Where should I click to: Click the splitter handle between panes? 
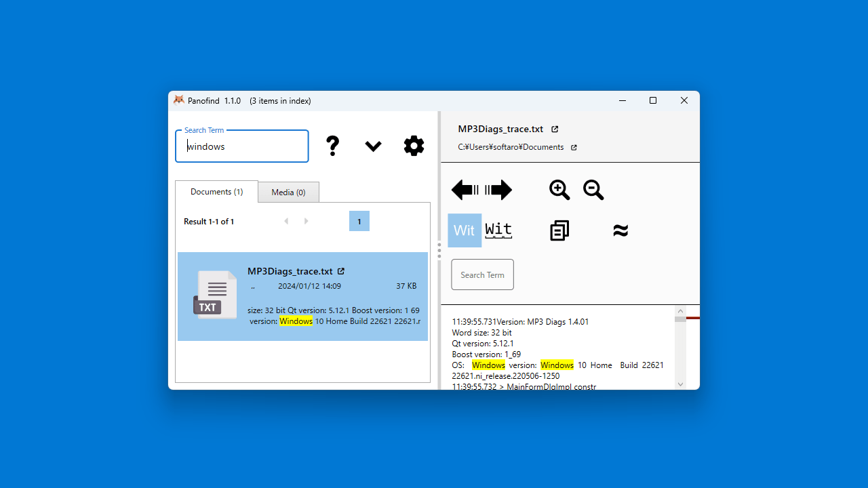[x=439, y=251]
